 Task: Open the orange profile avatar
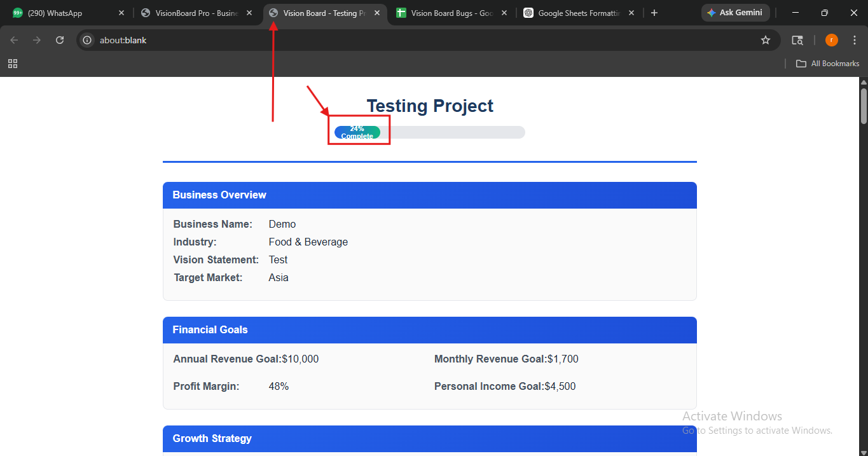pyautogui.click(x=832, y=40)
